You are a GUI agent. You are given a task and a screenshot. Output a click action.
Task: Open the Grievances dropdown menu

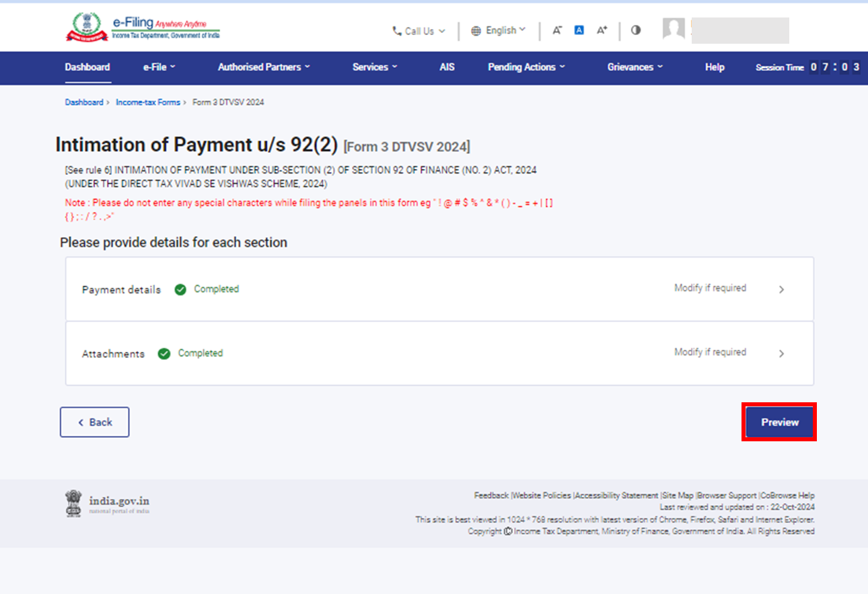coord(633,67)
